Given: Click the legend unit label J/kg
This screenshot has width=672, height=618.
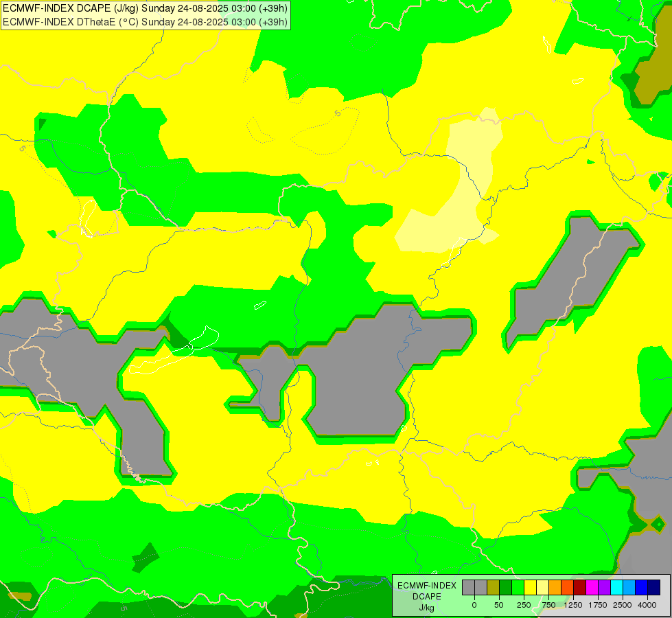Looking at the screenshot, I should (426, 608).
